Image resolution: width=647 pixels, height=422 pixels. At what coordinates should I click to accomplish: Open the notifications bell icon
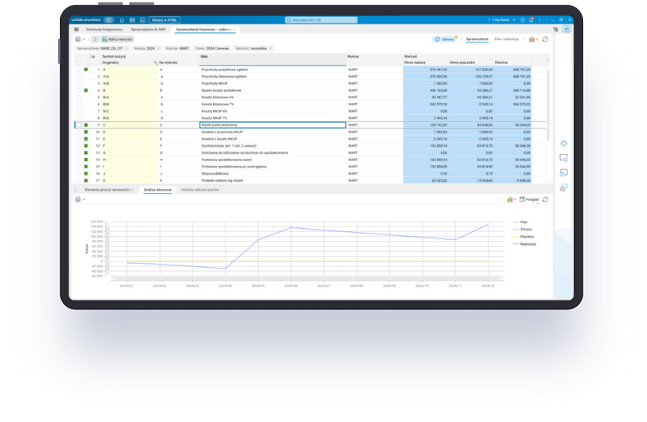coord(531,20)
